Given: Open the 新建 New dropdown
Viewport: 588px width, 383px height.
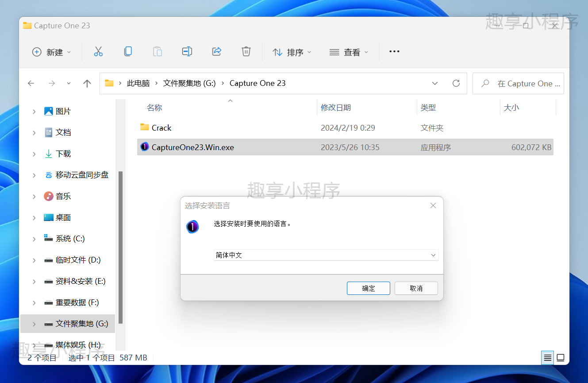Looking at the screenshot, I should coord(52,52).
